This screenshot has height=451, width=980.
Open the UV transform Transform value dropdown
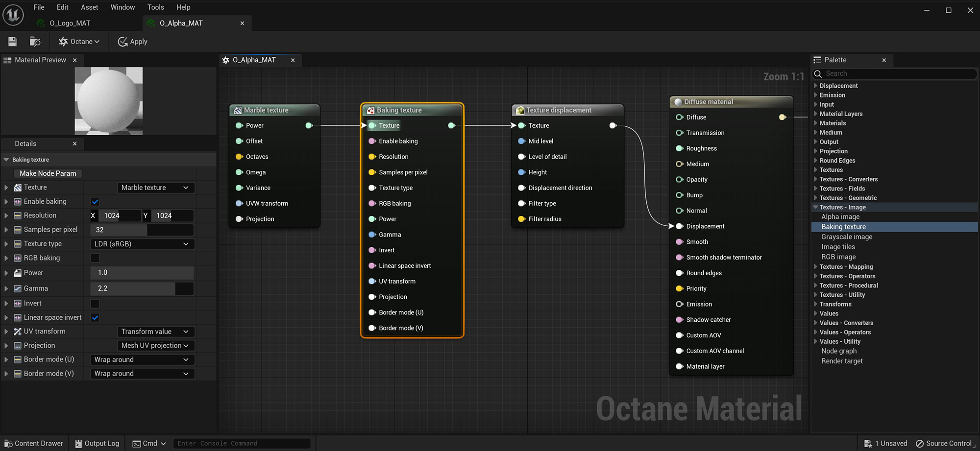(156, 332)
